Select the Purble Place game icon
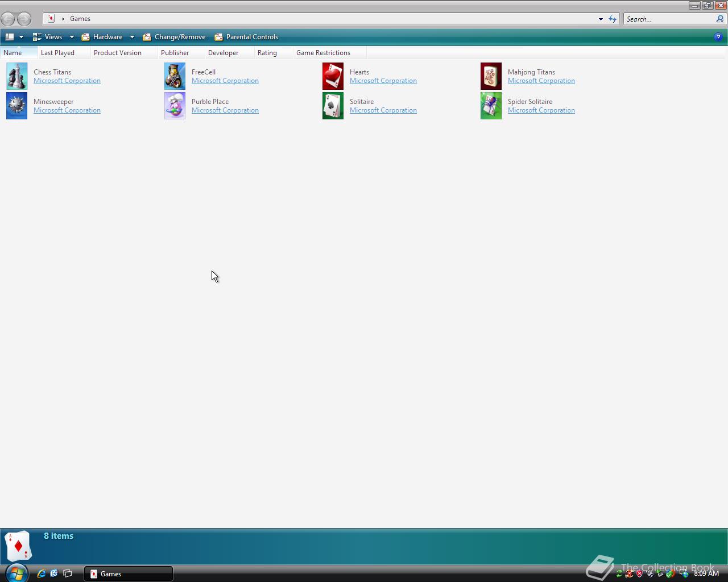The width and height of the screenshot is (728, 582). 175,106
